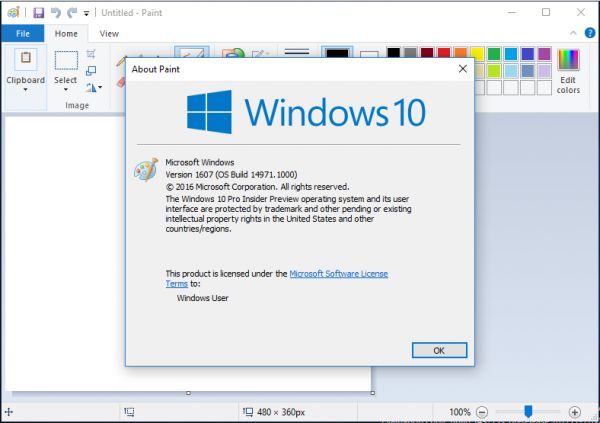
Task: Expand the Clipboard dropdown arrow
Action: tap(26, 90)
